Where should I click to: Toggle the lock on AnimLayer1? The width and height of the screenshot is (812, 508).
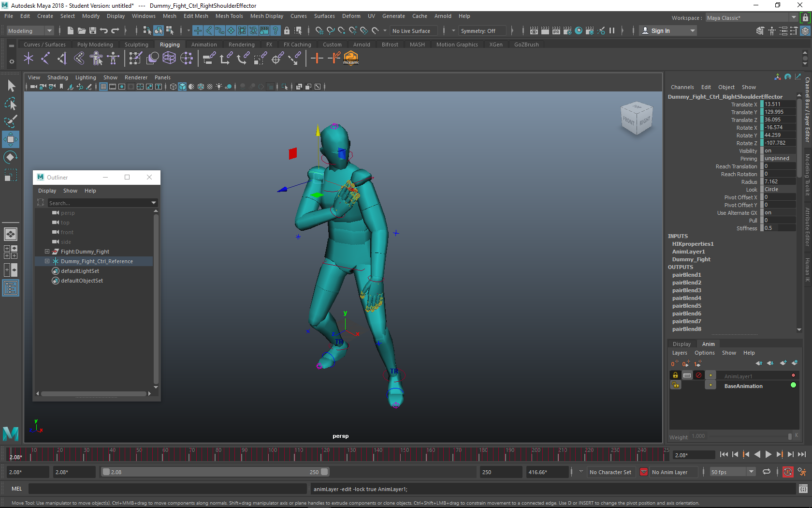675,375
